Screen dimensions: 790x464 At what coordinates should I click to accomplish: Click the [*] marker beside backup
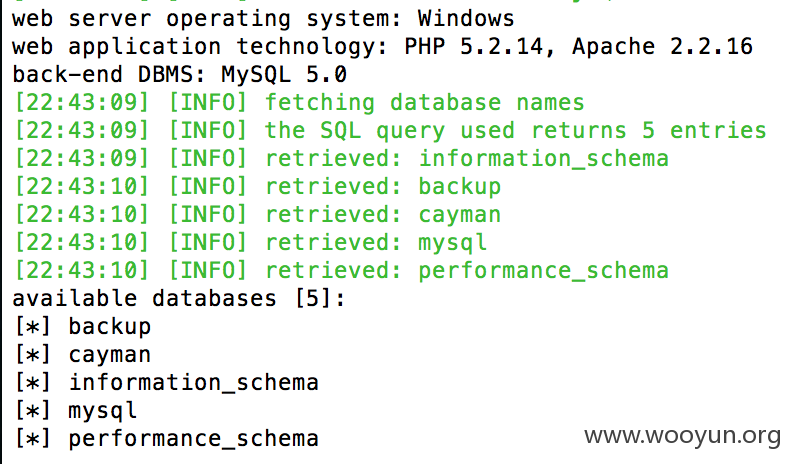33,327
